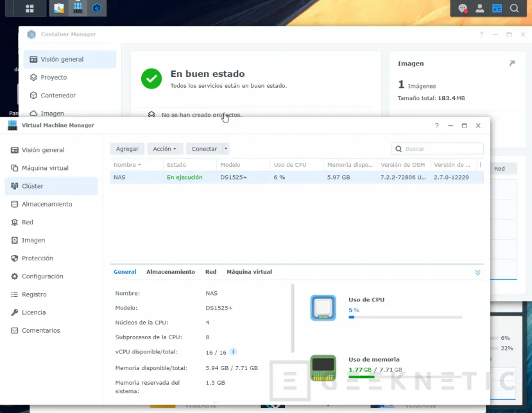The height and width of the screenshot is (413, 532).
Task: Collapse the details panel with double chevron
Action: pyautogui.click(x=477, y=272)
